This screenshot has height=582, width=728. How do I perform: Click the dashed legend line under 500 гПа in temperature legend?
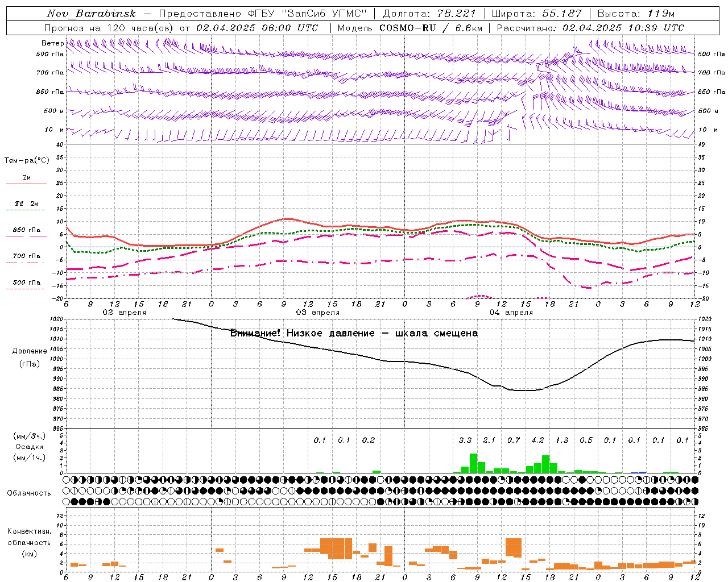26,289
